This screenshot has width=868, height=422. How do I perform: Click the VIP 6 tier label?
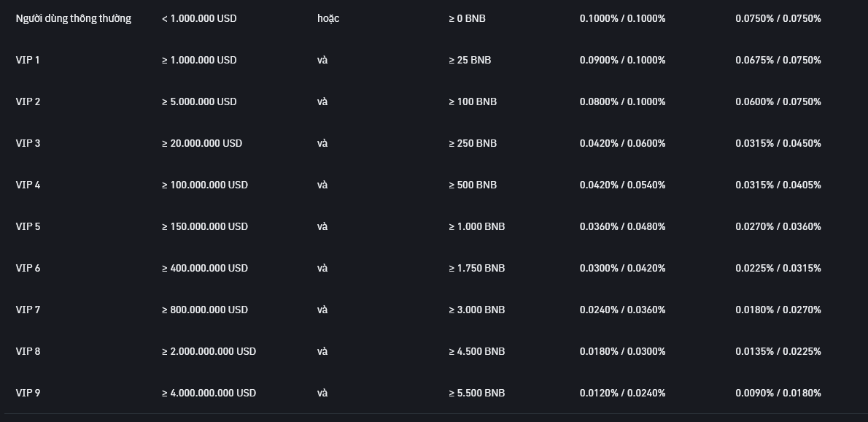click(x=28, y=268)
